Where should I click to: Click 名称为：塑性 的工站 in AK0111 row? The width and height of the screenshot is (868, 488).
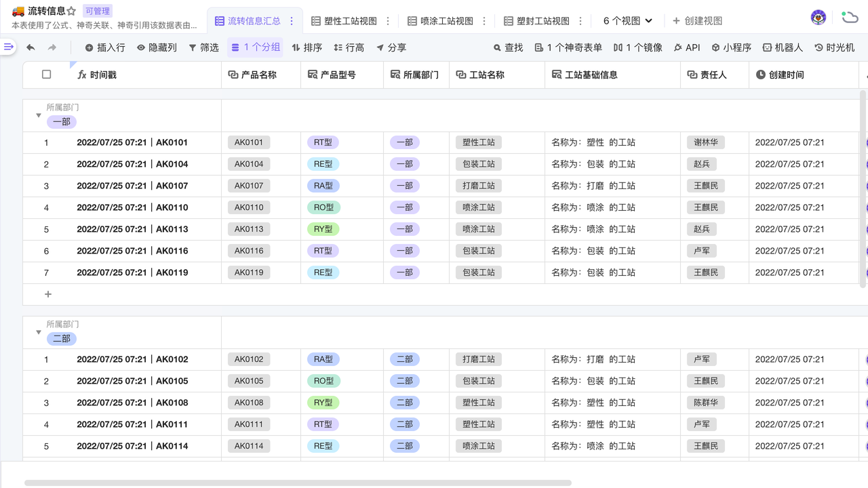coord(593,424)
